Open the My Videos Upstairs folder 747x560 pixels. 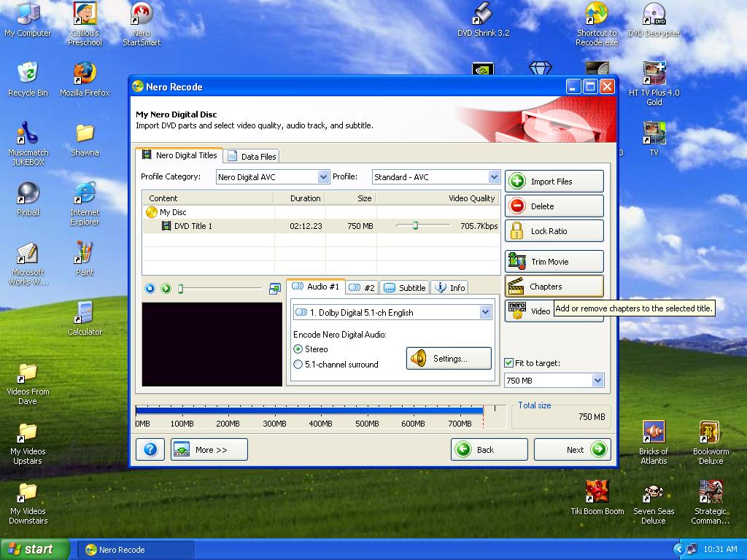tap(28, 443)
